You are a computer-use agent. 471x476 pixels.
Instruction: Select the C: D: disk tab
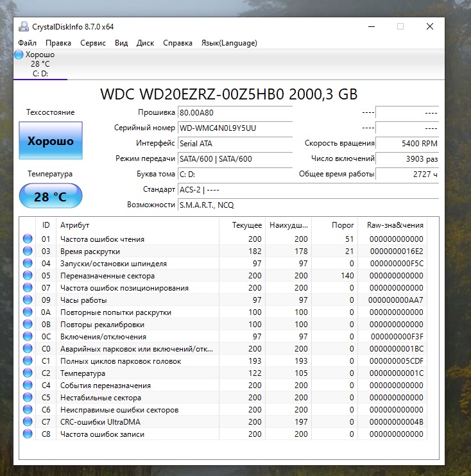tap(40, 64)
